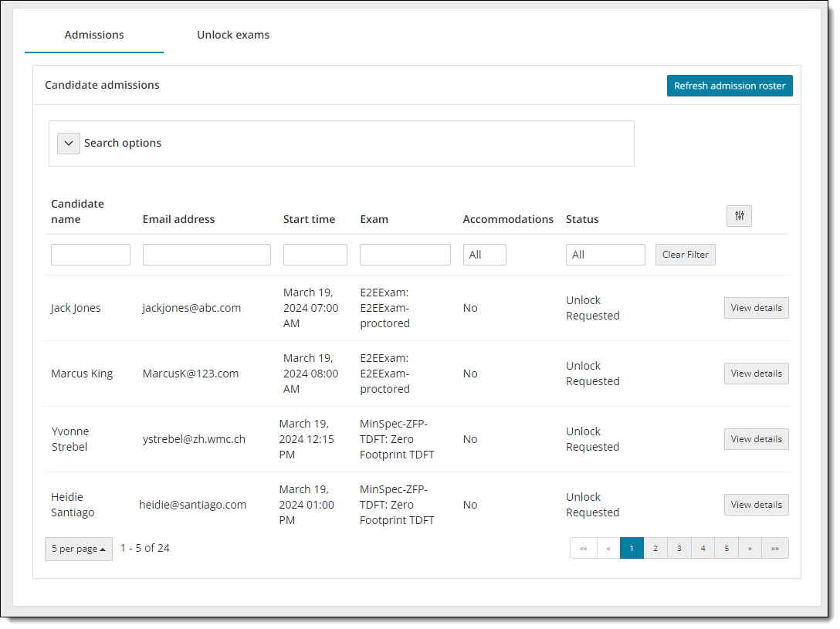
Task: View details for Yvonne Strebel
Action: click(x=756, y=439)
